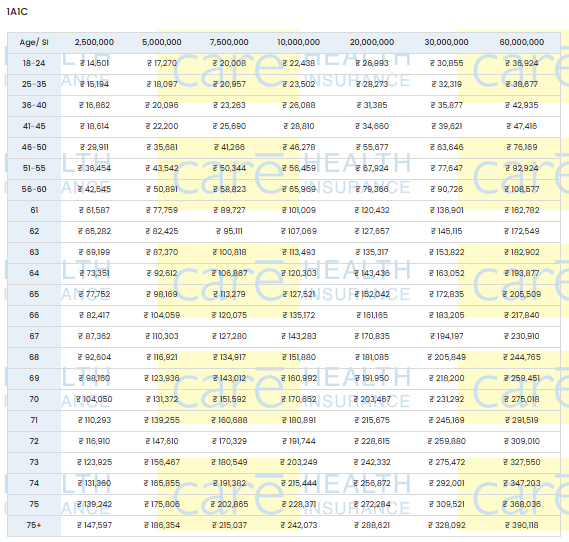The image size is (569, 542).
Task: Select the 25-35 age row label
Action: [34, 84]
